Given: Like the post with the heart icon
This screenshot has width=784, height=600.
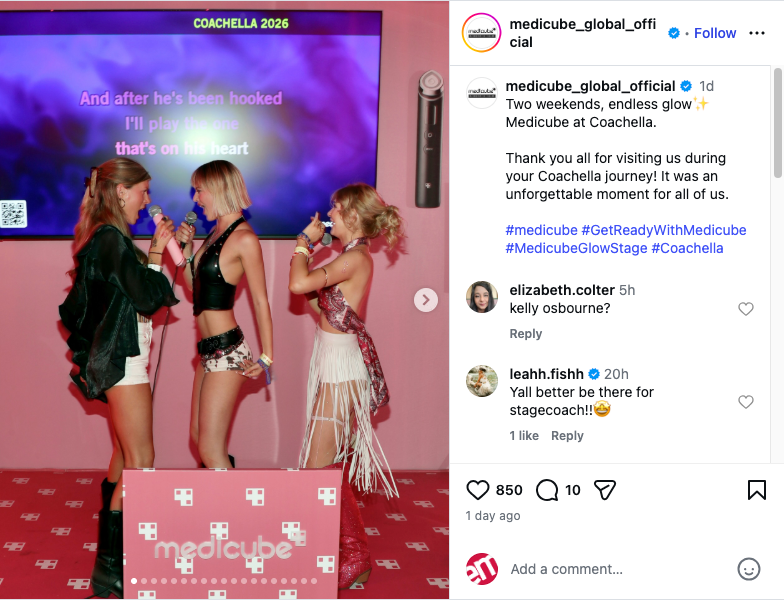Looking at the screenshot, I should (478, 490).
